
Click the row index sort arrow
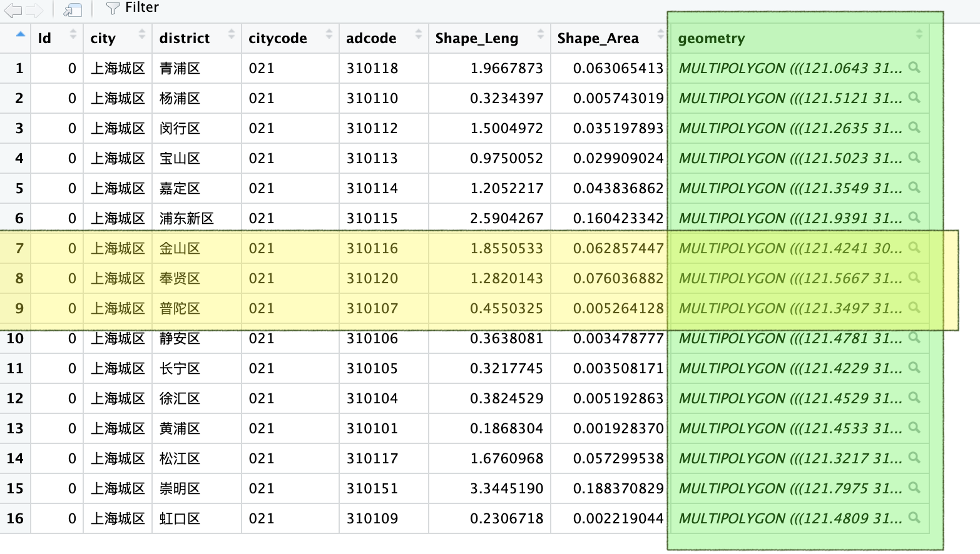(20, 34)
